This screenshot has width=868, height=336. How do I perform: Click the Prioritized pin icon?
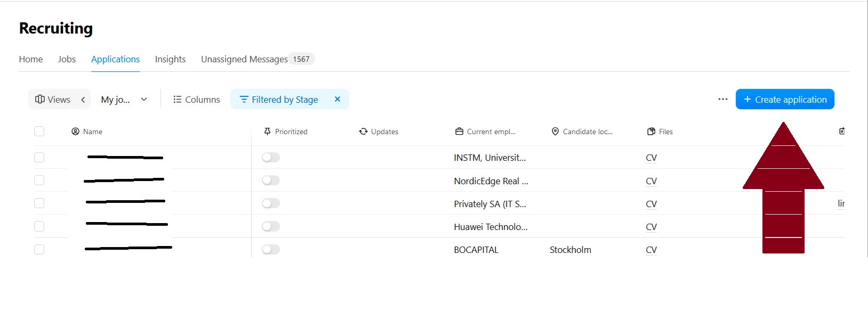click(x=268, y=132)
